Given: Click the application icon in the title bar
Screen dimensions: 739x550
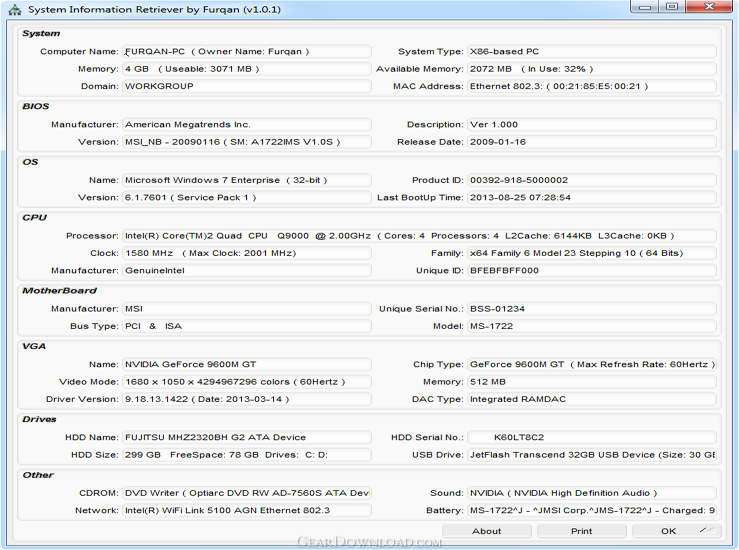Looking at the screenshot, I should [15, 9].
